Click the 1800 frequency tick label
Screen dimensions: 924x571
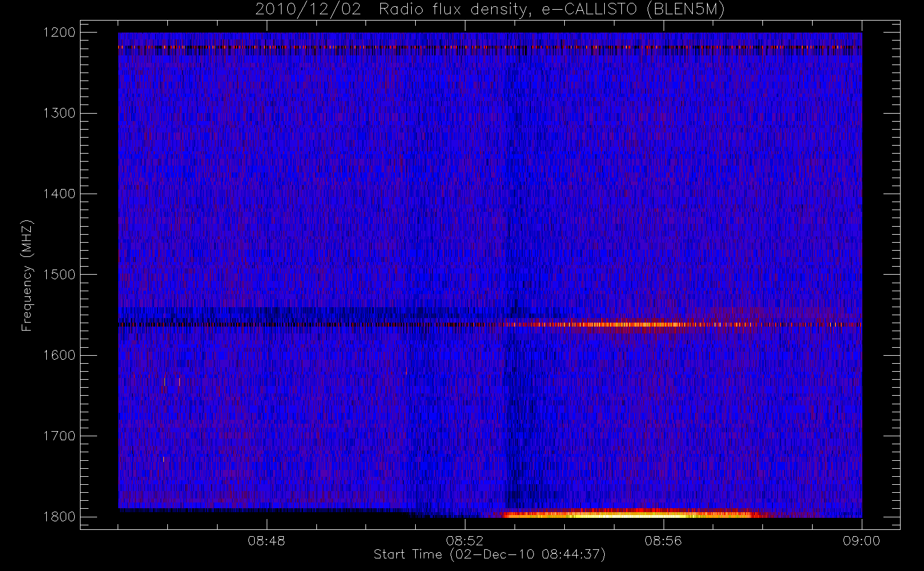tap(59, 517)
